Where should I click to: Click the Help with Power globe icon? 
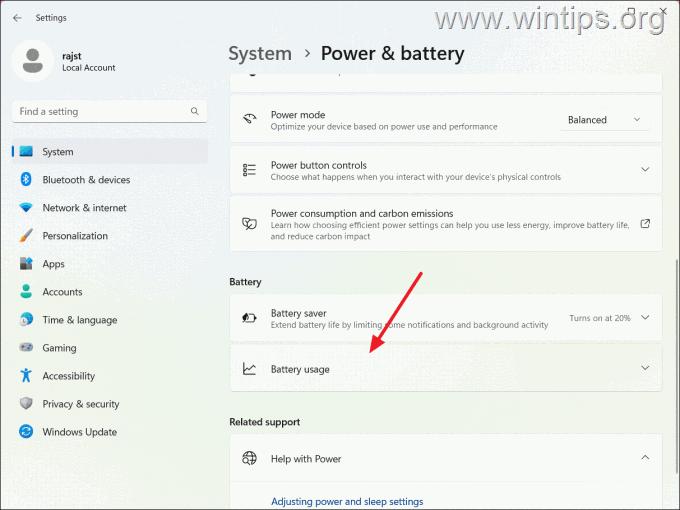[249, 458]
